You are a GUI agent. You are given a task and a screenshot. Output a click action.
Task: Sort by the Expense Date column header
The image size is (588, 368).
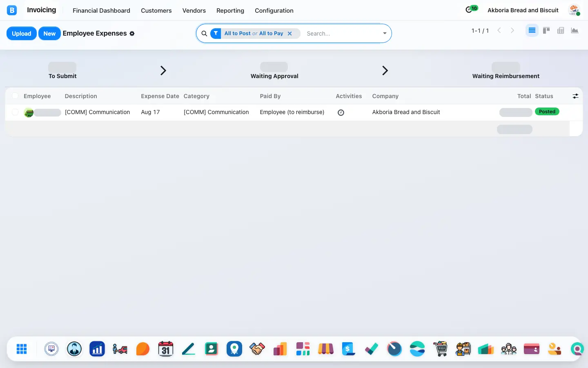(160, 96)
